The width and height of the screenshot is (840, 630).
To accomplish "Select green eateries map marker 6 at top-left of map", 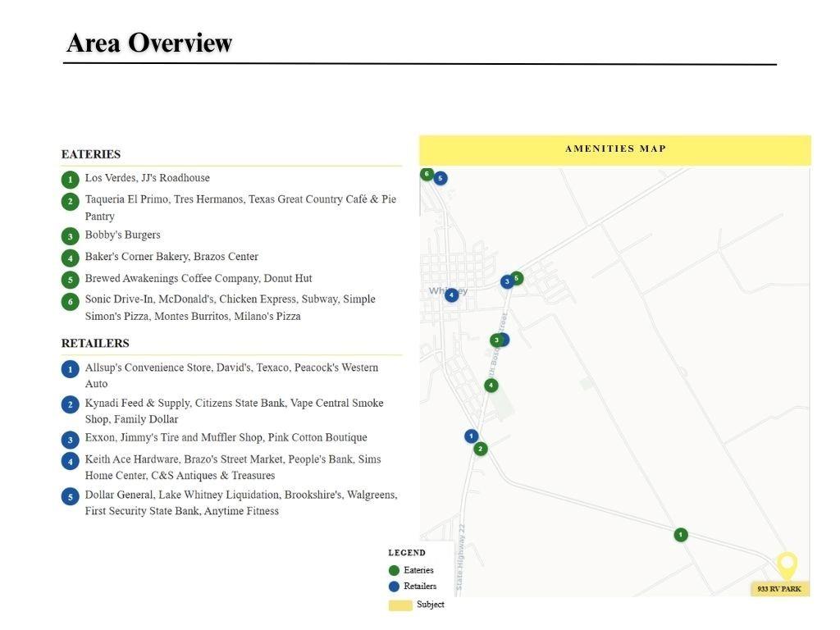I will (427, 174).
